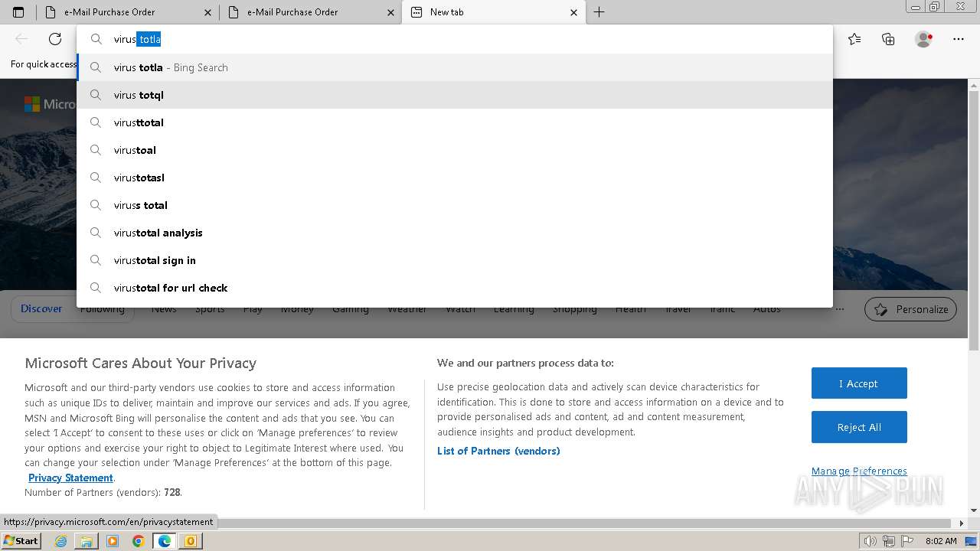The width and height of the screenshot is (980, 551).
Task: Click the I Accept button
Action: 859,383
